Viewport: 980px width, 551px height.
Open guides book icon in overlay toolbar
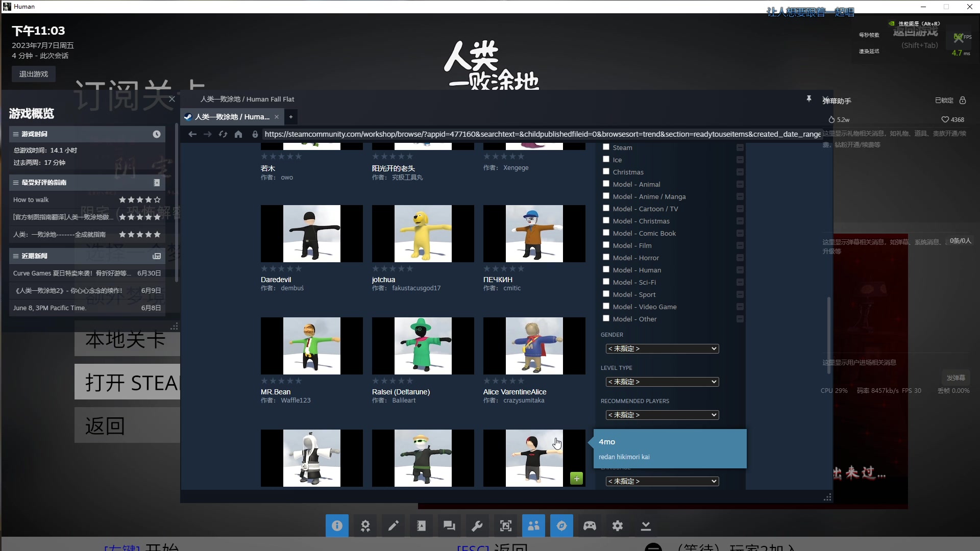pos(421,525)
